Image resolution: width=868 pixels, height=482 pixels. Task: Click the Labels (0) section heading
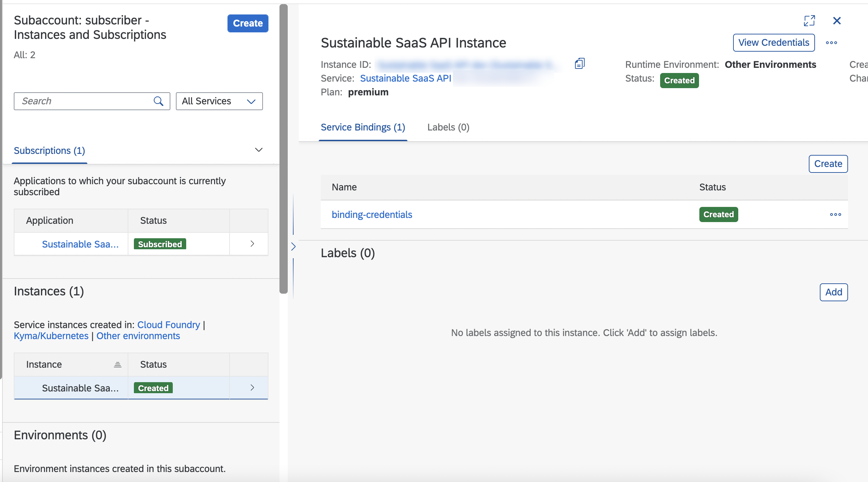[x=348, y=253]
